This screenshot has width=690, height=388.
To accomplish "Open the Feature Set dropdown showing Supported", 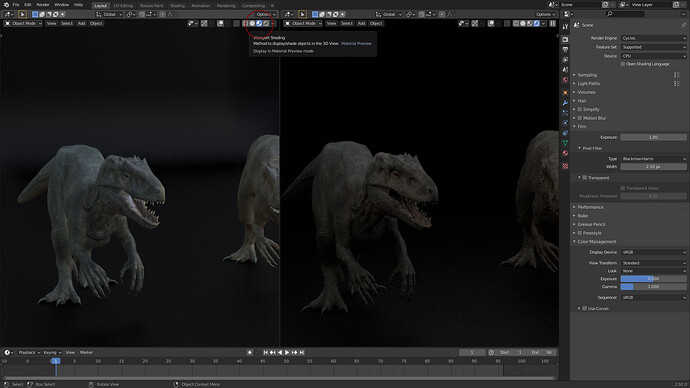I will tap(653, 47).
